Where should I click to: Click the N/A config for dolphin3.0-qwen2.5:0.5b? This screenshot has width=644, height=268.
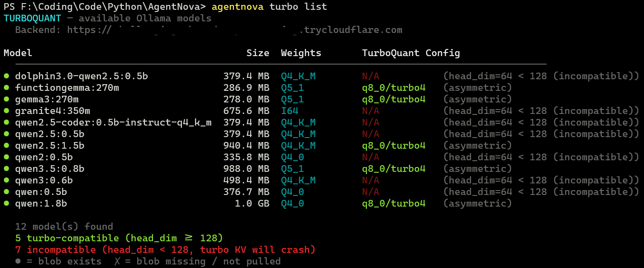click(370, 76)
